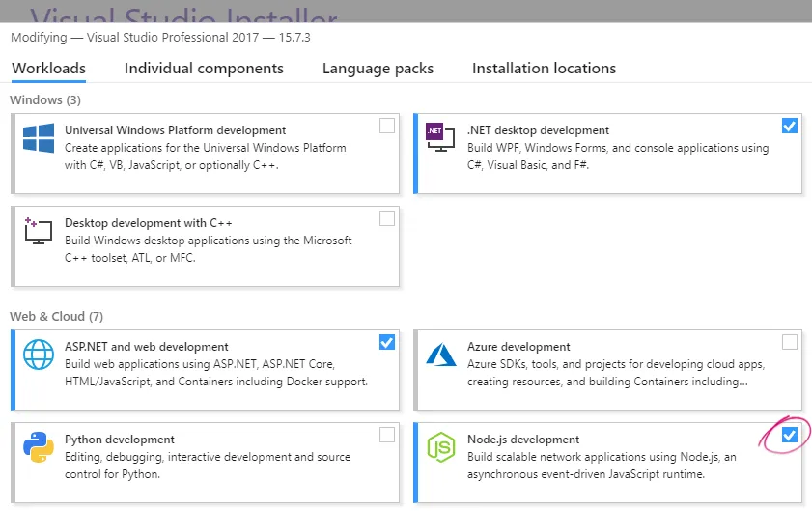This screenshot has width=812, height=511.
Task: Click the Desktop development with C++ icon
Action: coord(39,230)
